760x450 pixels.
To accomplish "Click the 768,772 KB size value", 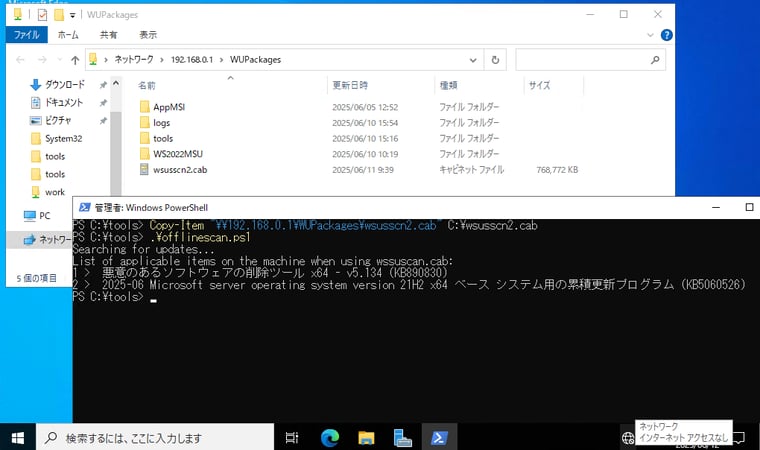I will point(557,170).
